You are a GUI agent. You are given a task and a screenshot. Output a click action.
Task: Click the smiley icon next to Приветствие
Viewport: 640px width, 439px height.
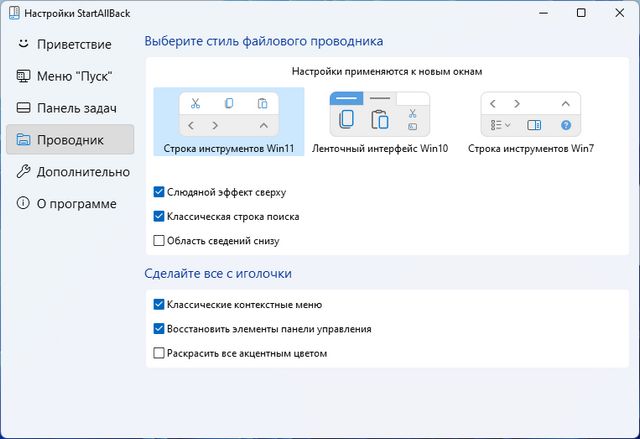[x=22, y=44]
